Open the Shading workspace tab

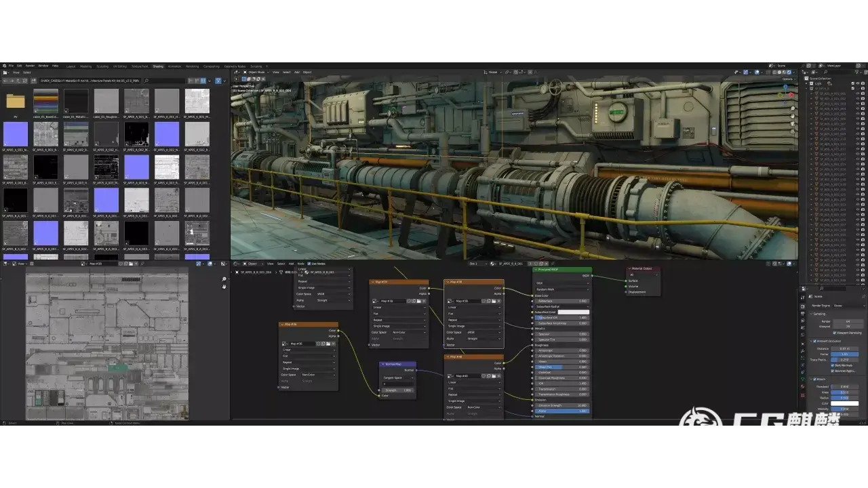tap(158, 66)
